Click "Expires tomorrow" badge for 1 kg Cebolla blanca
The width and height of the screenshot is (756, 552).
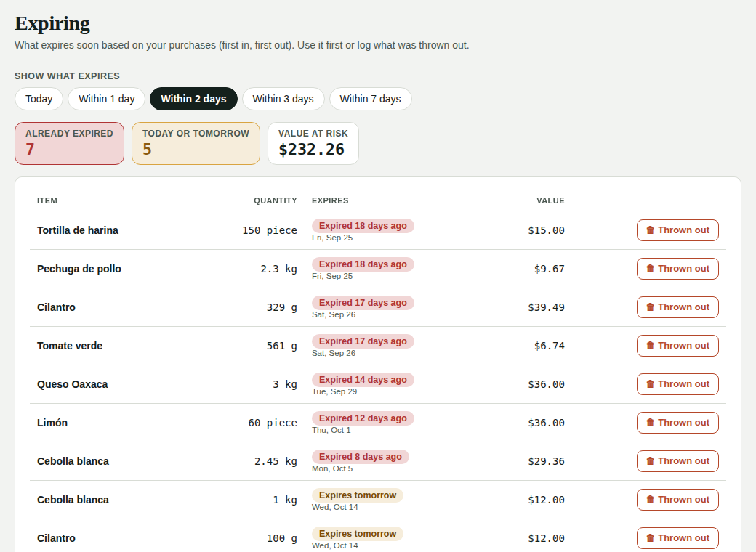tap(358, 495)
